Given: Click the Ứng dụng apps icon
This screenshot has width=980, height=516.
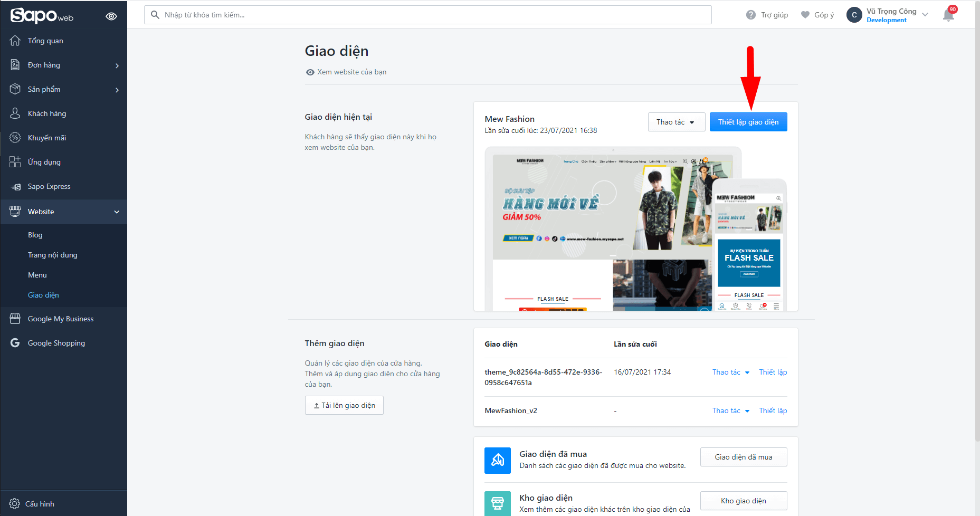Looking at the screenshot, I should (x=15, y=162).
